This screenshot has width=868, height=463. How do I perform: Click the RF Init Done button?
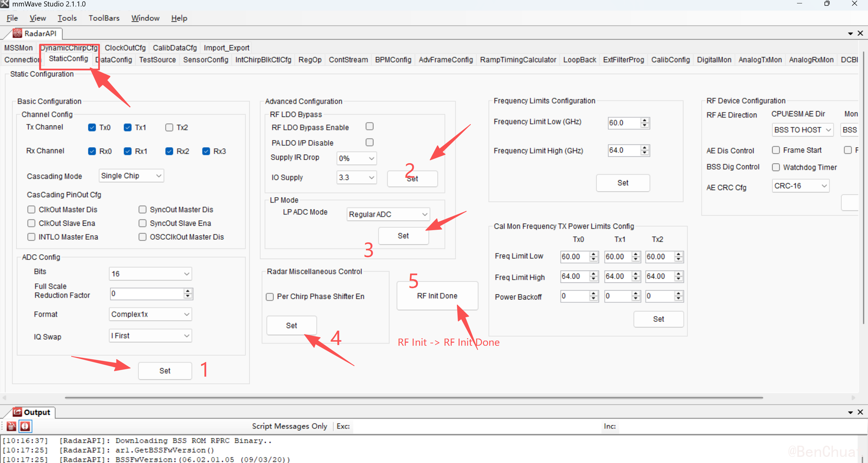point(437,296)
